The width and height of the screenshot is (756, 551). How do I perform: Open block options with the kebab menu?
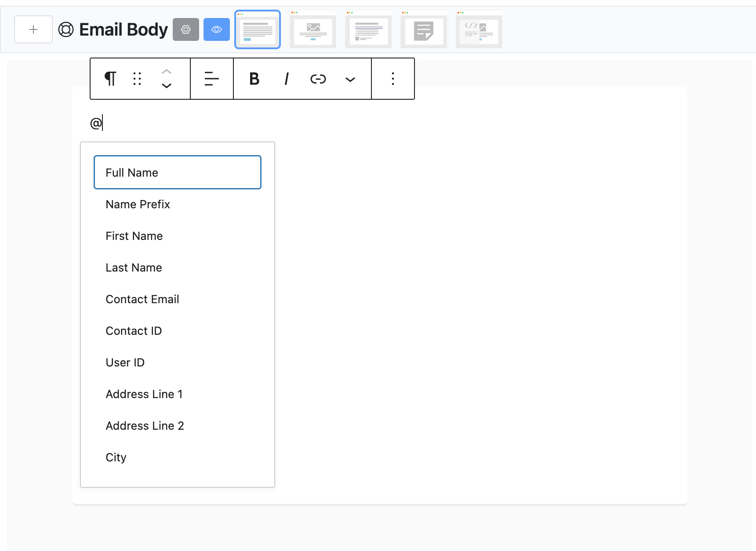pyautogui.click(x=393, y=79)
